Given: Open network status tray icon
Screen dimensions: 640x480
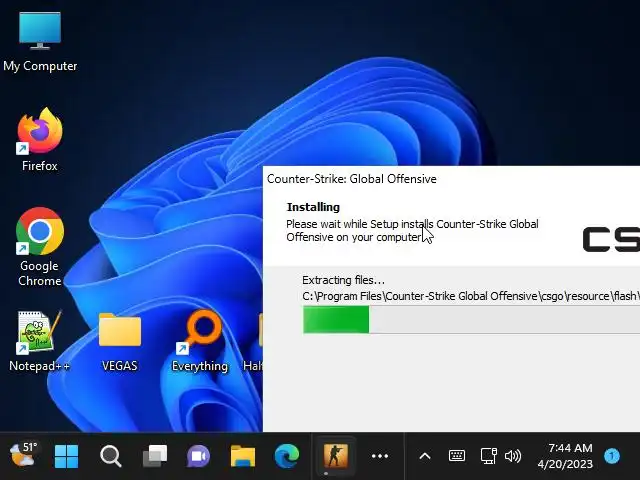Looking at the screenshot, I should 488,456.
